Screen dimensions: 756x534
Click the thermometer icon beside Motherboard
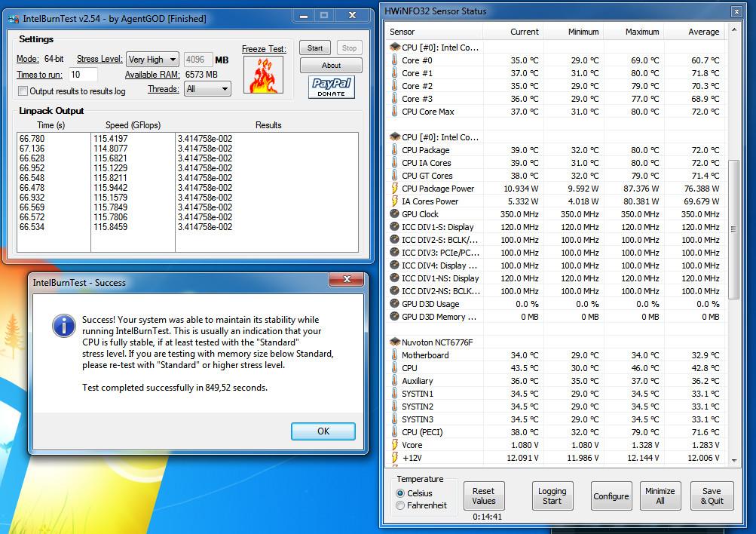click(394, 355)
